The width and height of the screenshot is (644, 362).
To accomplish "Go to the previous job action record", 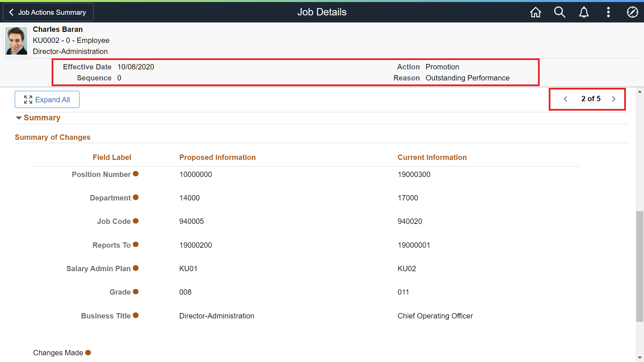I will tap(566, 99).
